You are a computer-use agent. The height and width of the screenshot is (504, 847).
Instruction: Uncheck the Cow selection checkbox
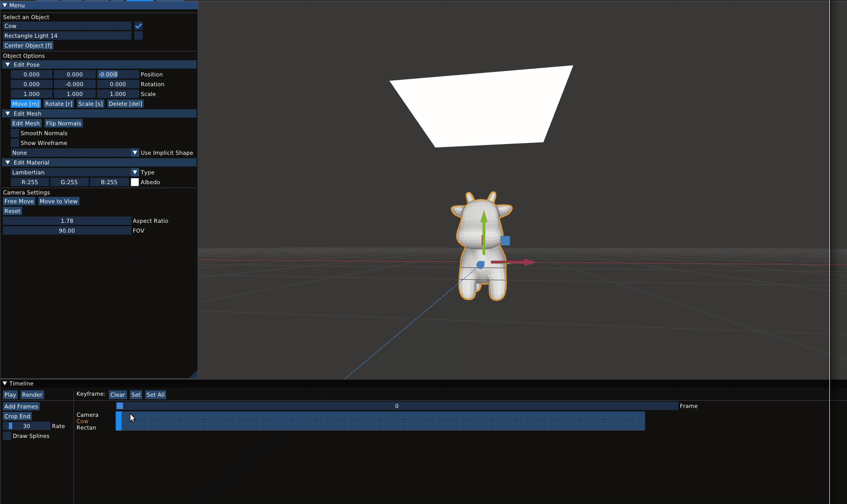point(139,26)
